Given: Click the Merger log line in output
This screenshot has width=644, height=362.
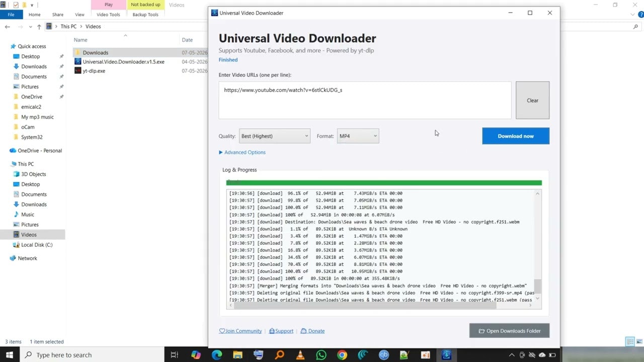Looking at the screenshot, I should click(x=378, y=286).
